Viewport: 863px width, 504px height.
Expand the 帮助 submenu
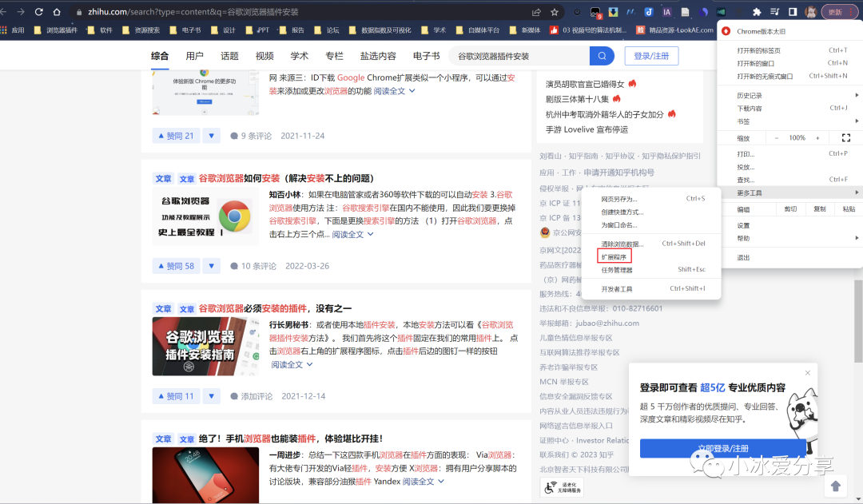click(x=789, y=238)
